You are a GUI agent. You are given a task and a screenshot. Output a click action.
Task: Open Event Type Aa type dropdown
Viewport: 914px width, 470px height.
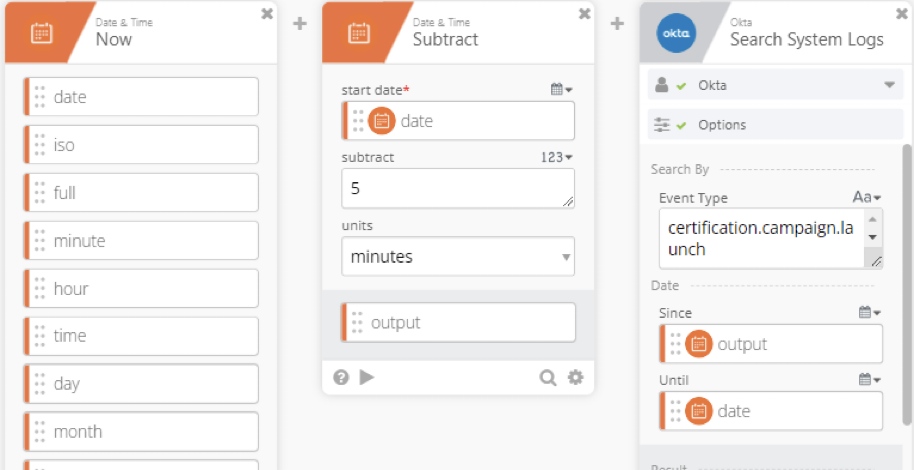pyautogui.click(x=867, y=198)
